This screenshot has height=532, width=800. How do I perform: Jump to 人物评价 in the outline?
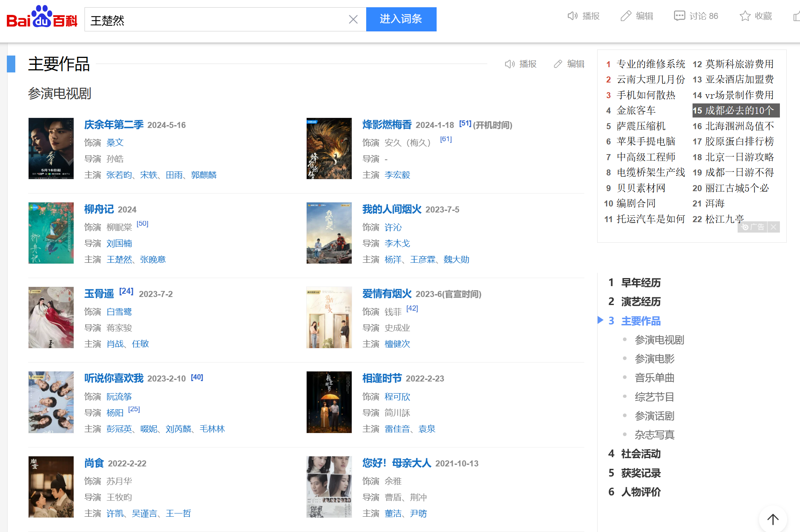641,492
